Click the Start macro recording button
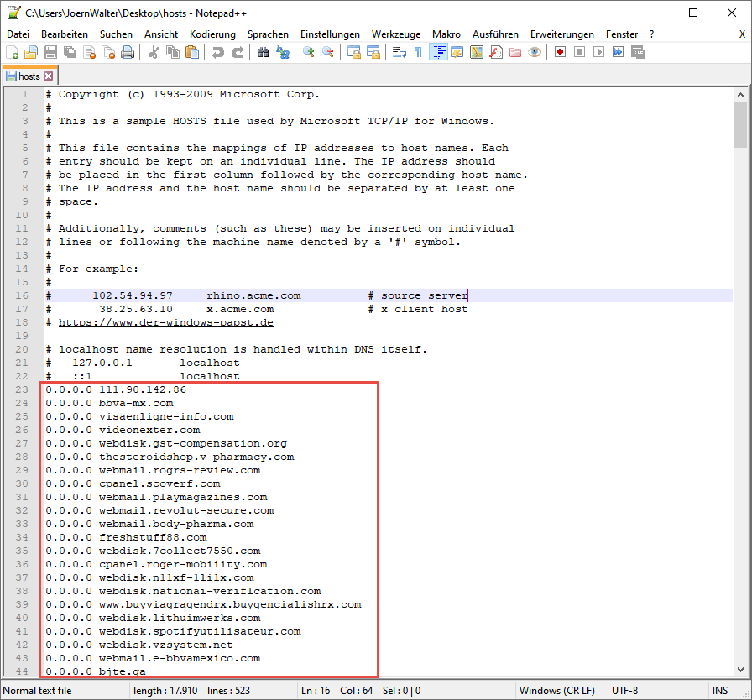This screenshot has height=700, width=752. click(x=560, y=52)
